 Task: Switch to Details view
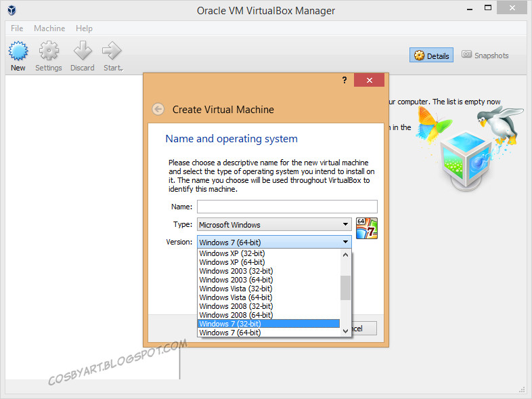(432, 56)
